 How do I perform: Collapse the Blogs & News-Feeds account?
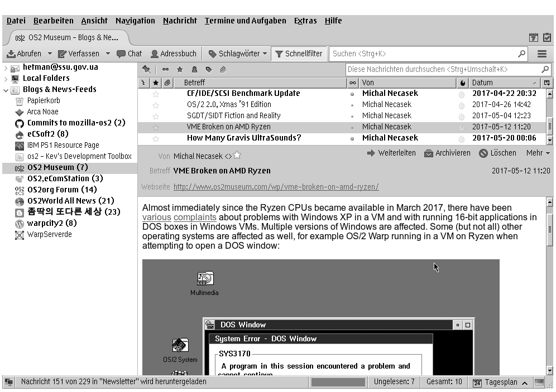click(x=6, y=90)
